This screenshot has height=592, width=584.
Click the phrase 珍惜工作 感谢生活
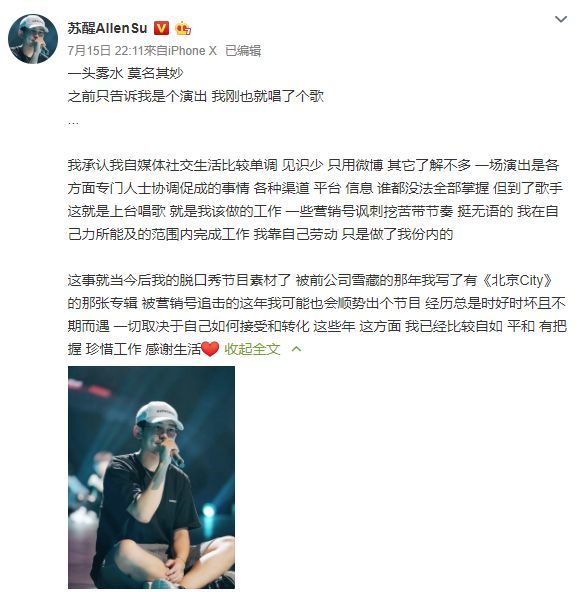click(x=143, y=349)
